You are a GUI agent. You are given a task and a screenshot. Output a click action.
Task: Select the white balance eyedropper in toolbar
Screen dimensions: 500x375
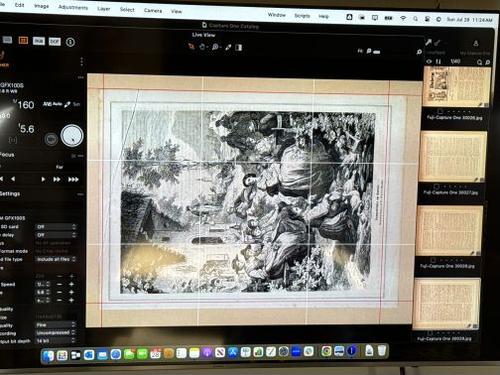tap(228, 47)
